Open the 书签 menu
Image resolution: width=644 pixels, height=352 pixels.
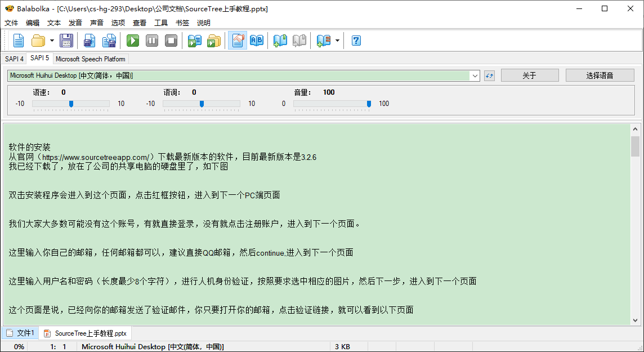182,23
